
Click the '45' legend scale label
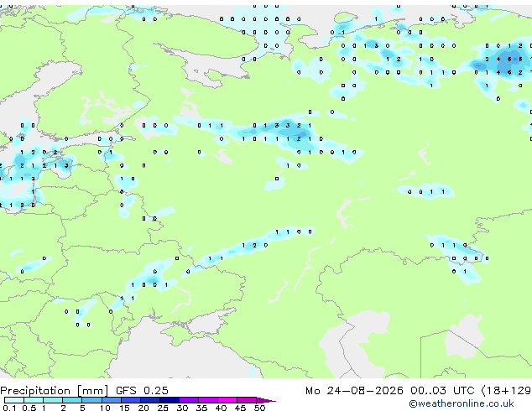coord(240,408)
